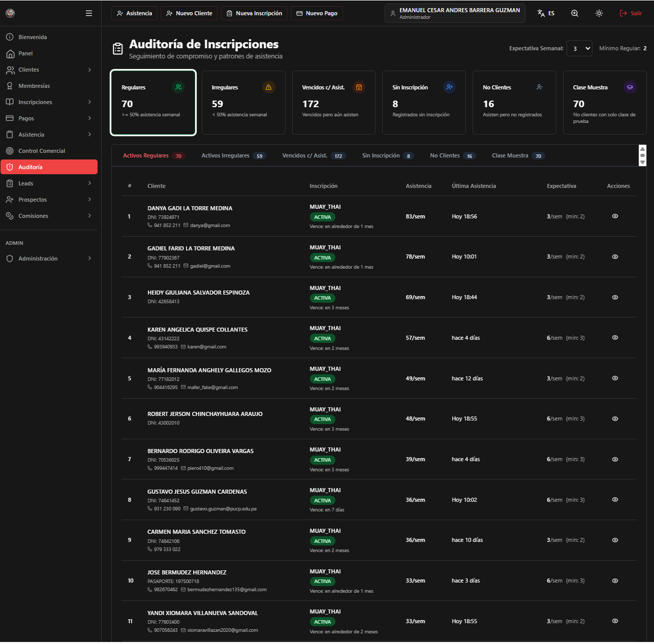Image resolution: width=654 pixels, height=644 pixels.
Task: Expand the Inscripciones sidebar submenu
Action: tap(49, 102)
